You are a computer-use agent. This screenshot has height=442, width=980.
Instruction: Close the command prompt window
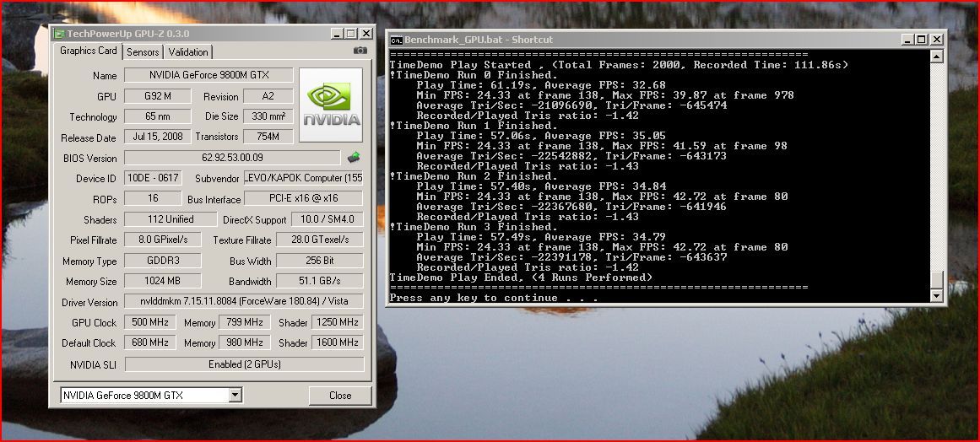click(x=936, y=40)
